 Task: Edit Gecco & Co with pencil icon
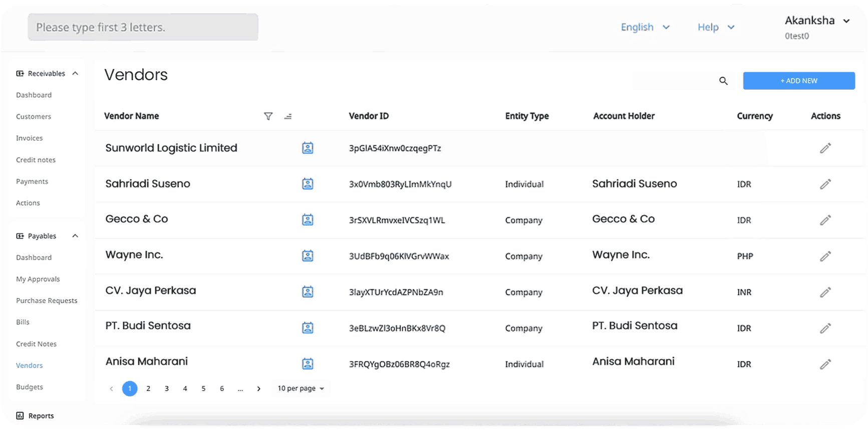coord(825,220)
